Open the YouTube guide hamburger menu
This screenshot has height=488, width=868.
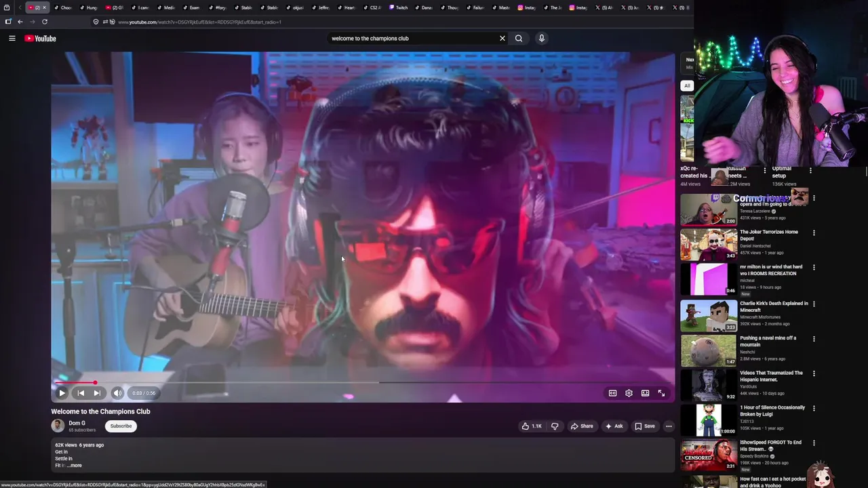tap(12, 39)
